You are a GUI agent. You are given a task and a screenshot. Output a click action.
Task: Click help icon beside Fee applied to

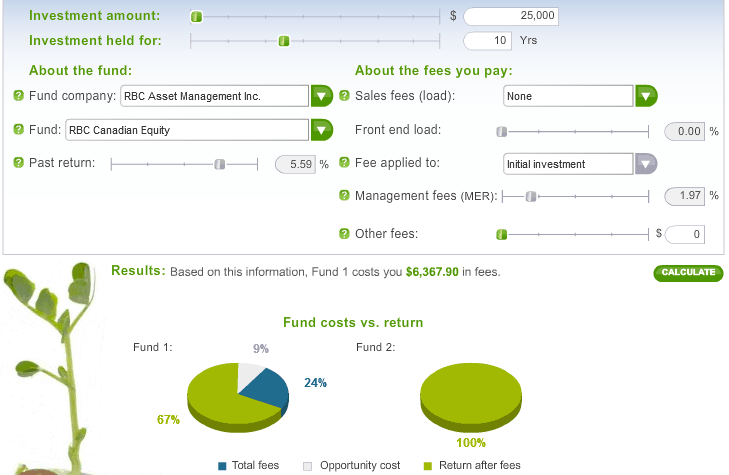344,163
